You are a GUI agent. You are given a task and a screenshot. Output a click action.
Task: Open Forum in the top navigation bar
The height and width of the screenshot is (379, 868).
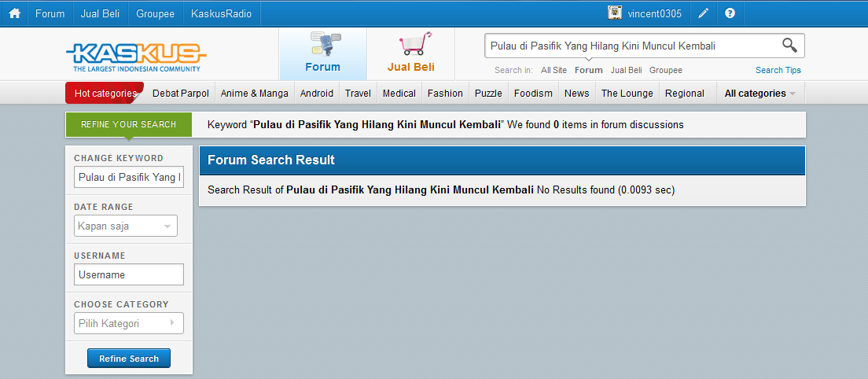coord(50,14)
